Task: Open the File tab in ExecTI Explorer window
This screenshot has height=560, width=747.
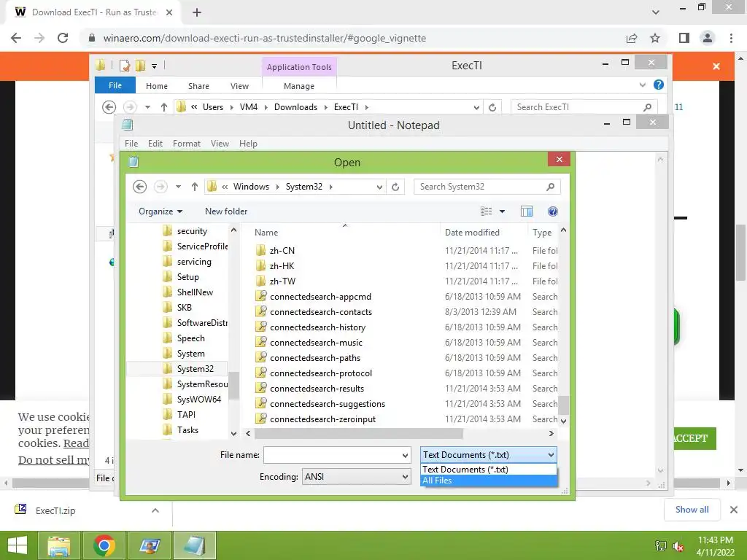Action: 115,86
